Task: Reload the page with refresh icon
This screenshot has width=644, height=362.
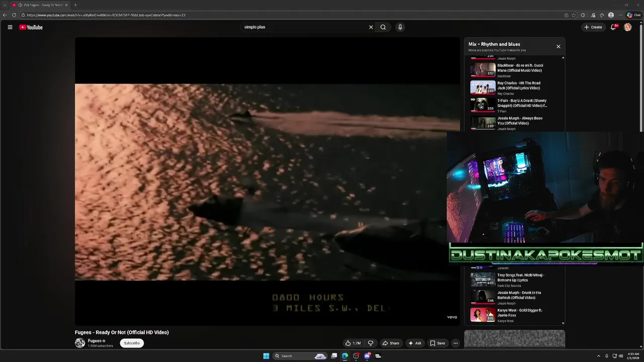Action: pyautogui.click(x=13, y=15)
